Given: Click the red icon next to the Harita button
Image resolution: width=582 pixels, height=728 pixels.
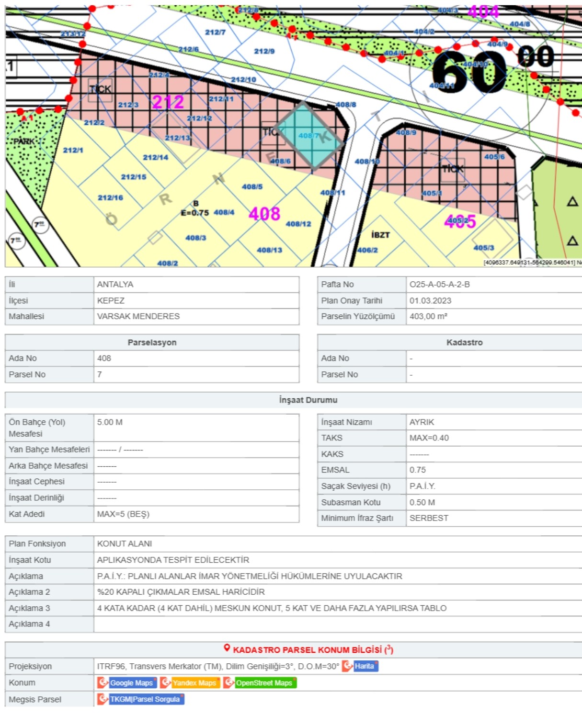Looking at the screenshot, I should point(346,666).
